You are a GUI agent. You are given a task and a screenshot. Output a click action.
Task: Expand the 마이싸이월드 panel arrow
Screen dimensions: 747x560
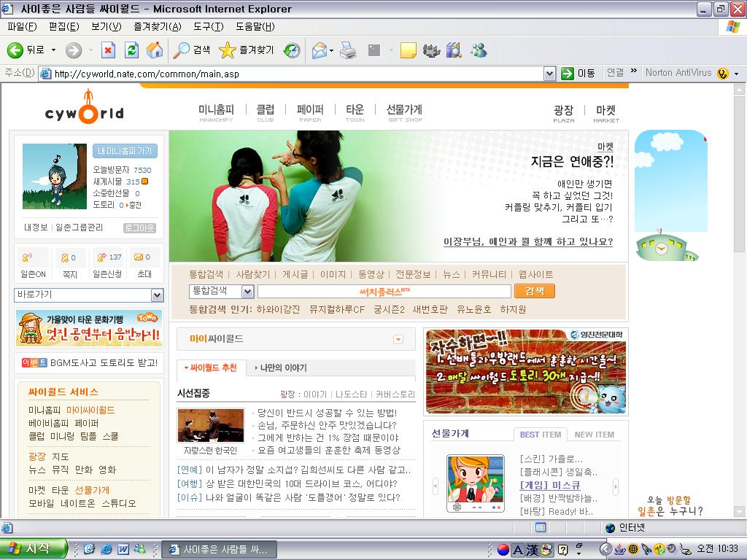[x=398, y=339]
